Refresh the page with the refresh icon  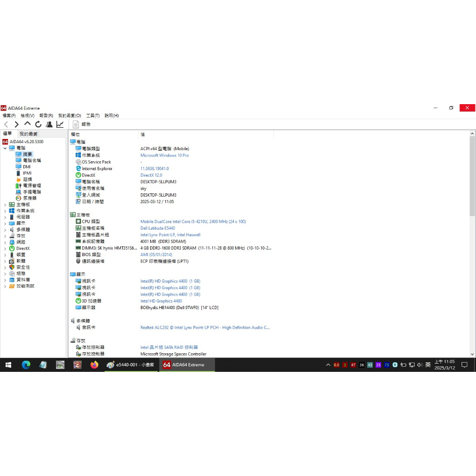point(38,124)
